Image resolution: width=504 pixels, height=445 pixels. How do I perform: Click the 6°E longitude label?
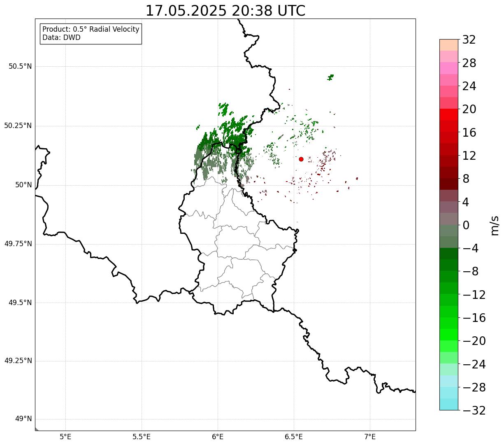[218, 437]
